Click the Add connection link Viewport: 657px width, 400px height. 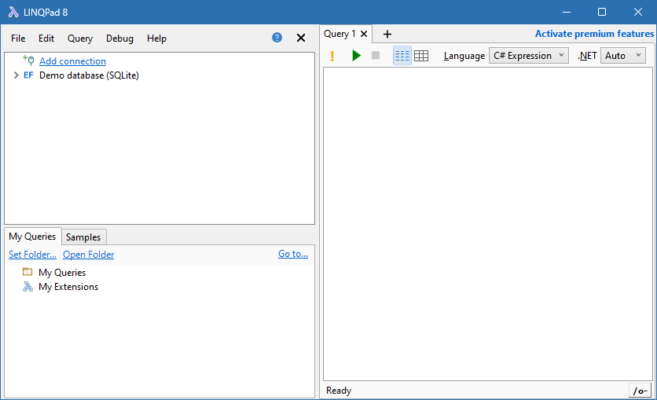(72, 61)
